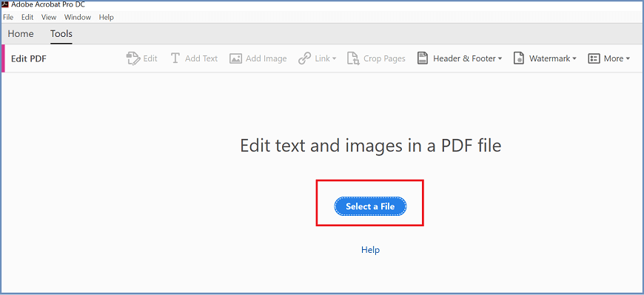Viewport: 644px width, 295px height.
Task: Open the Help link below button
Action: pyautogui.click(x=370, y=249)
